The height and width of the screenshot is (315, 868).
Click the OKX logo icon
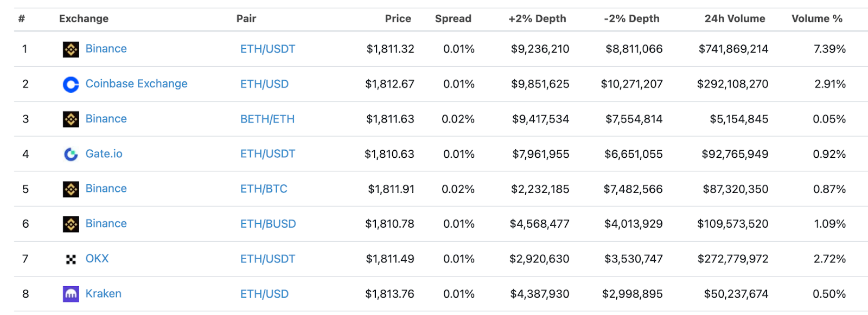pos(71,259)
